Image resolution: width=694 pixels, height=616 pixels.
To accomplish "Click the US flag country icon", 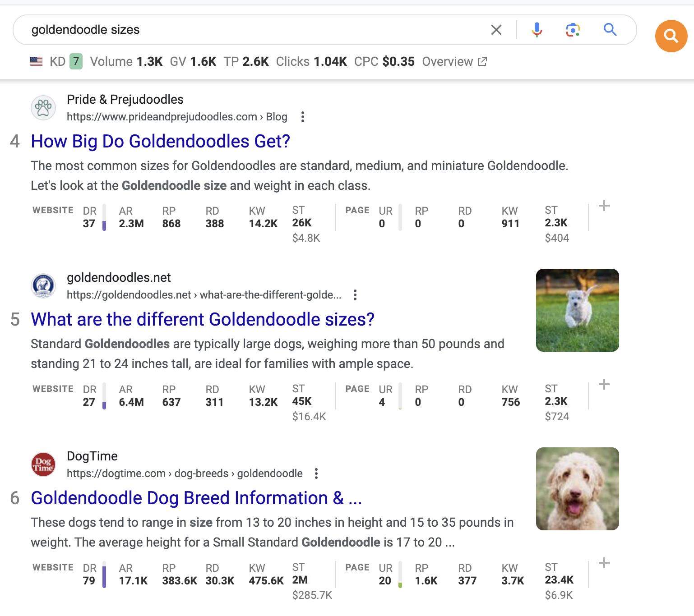I will 36,61.
